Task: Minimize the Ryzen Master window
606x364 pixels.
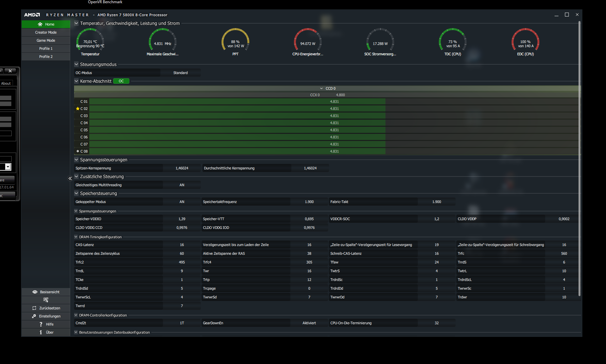Action: 557,15
